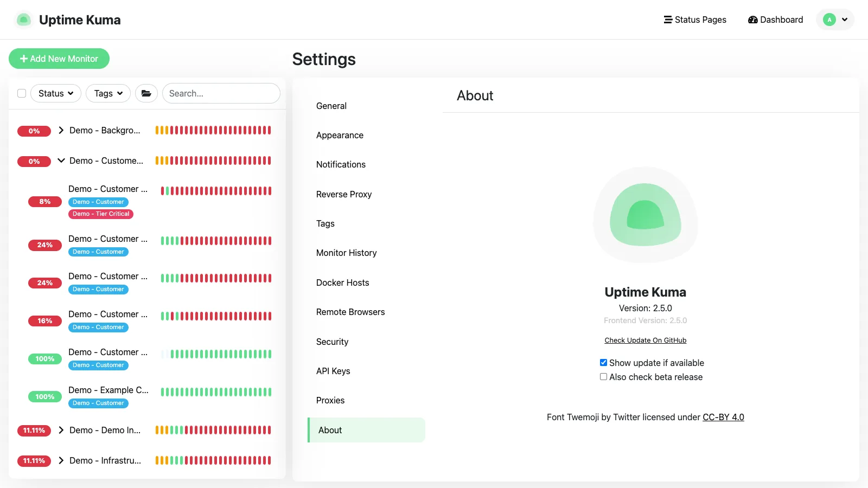Enable Also check beta release
This screenshot has height=488, width=868.
603,377
